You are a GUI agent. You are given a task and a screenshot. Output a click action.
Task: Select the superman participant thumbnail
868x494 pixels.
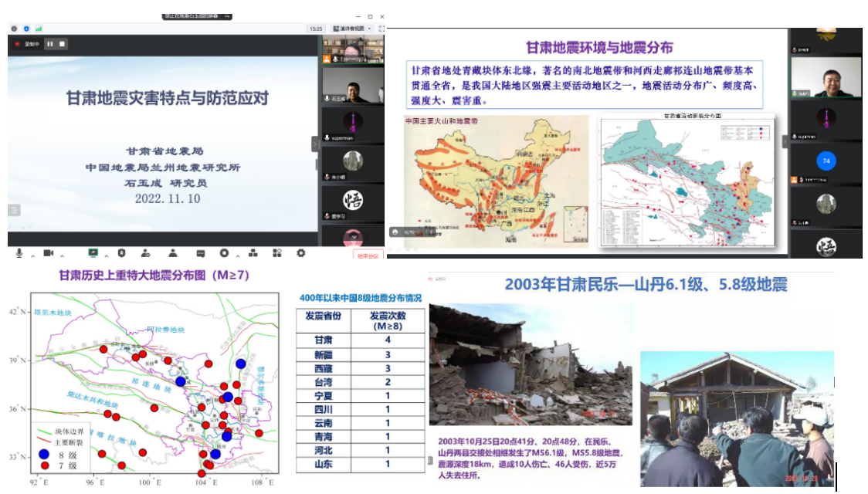click(x=353, y=123)
